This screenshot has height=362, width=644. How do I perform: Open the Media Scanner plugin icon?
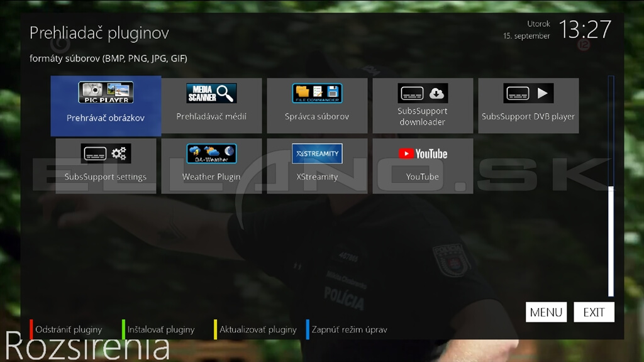coord(211,93)
